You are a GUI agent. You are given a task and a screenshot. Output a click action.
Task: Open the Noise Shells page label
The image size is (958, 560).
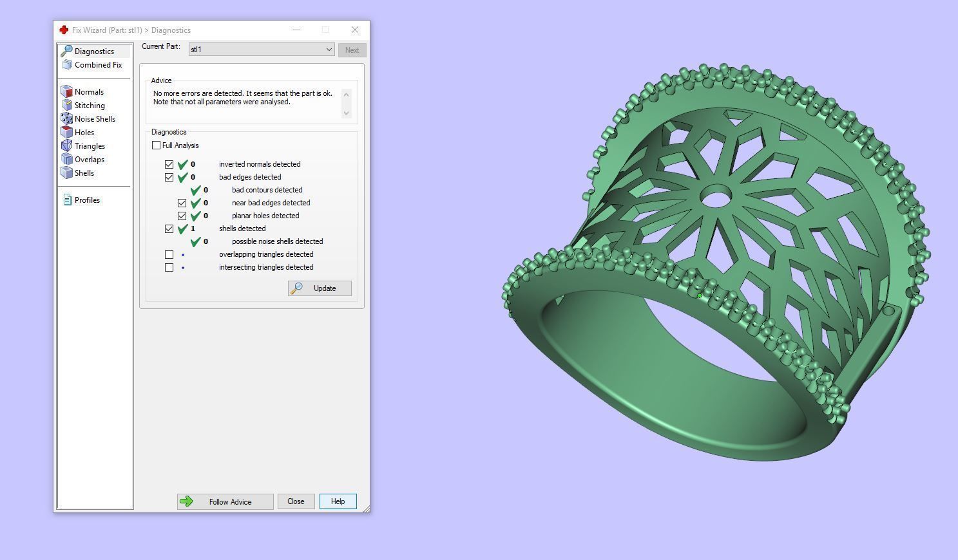[x=95, y=119]
